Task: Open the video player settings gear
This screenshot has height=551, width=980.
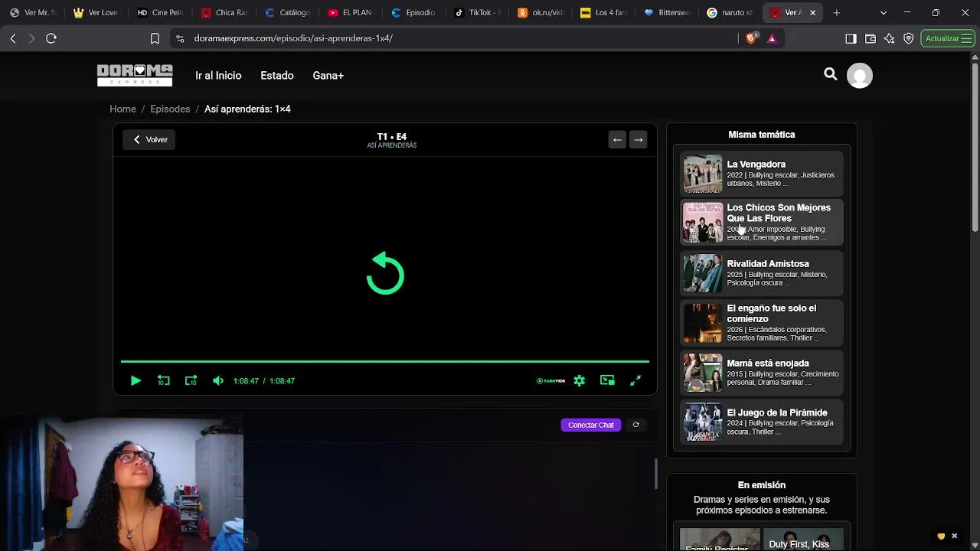Action: 580,380
